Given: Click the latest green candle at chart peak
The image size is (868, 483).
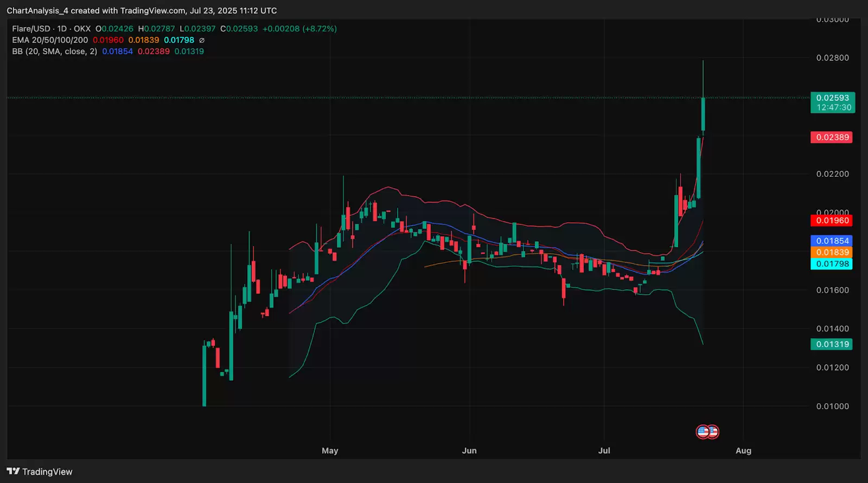Looking at the screenshot, I should (x=703, y=114).
